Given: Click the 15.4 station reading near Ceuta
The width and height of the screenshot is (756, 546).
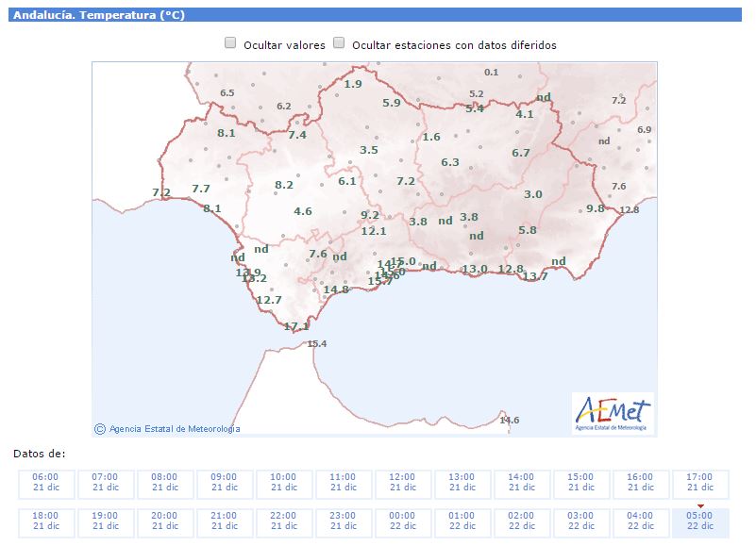Looking at the screenshot, I should (317, 344).
